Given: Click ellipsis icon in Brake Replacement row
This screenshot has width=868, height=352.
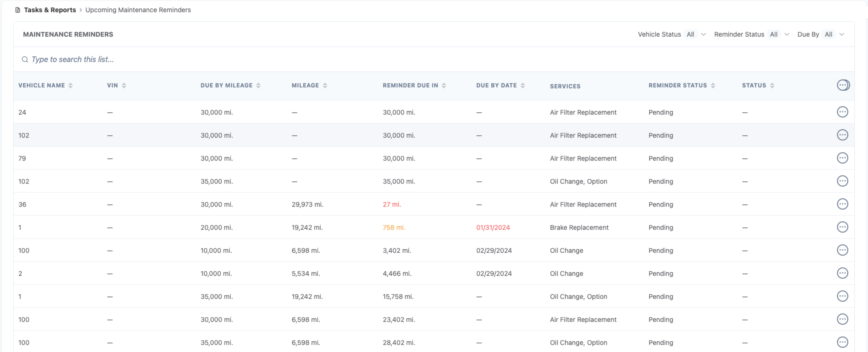Looking at the screenshot, I should point(842,227).
